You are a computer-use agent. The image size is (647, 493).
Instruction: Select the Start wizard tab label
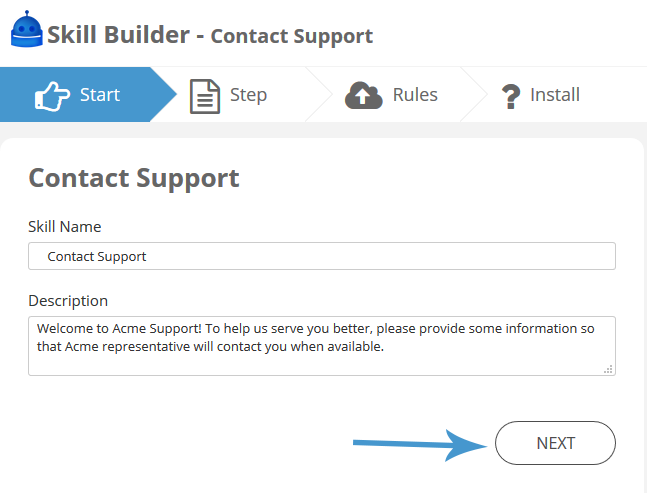point(100,94)
